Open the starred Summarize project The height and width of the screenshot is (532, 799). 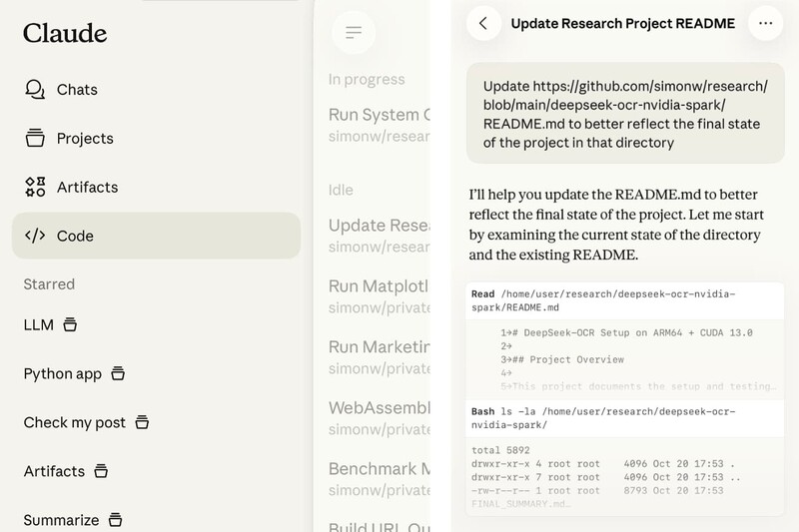61,520
